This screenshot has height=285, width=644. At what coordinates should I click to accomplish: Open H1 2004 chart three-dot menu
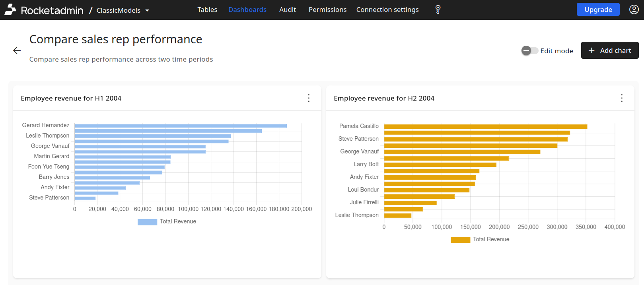[x=309, y=98]
